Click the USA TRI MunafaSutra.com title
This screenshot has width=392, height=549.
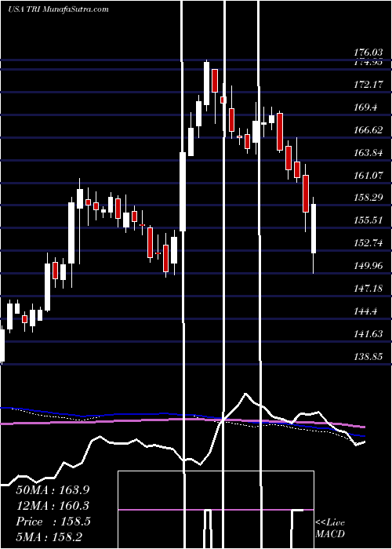click(x=58, y=9)
